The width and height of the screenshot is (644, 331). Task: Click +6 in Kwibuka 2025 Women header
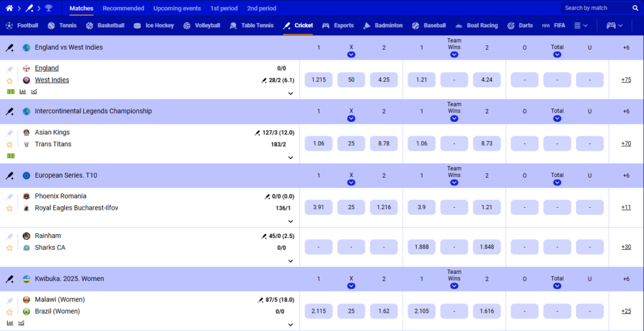tap(626, 279)
